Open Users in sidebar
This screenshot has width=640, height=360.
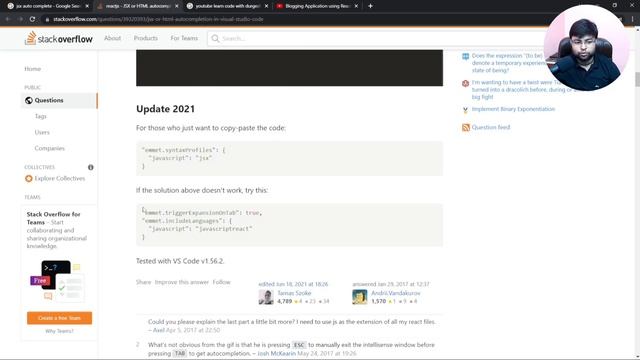pos(42,132)
